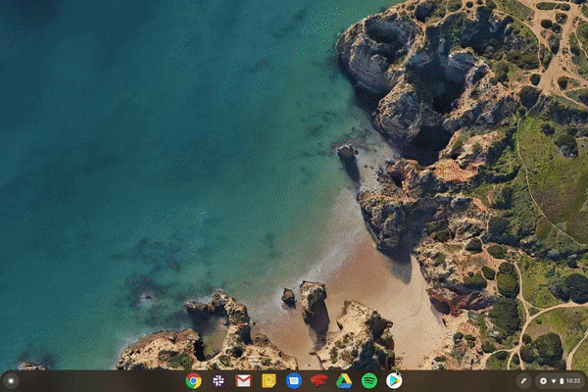Viewport: 588px width, 392px height.
Task: Click the 10:32 clock in status area
Action: [x=573, y=380]
